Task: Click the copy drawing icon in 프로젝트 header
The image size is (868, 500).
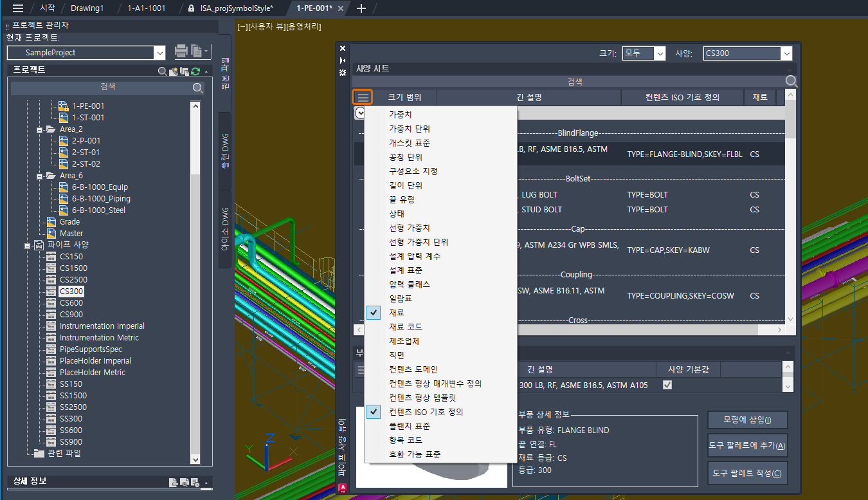Action: tap(185, 71)
